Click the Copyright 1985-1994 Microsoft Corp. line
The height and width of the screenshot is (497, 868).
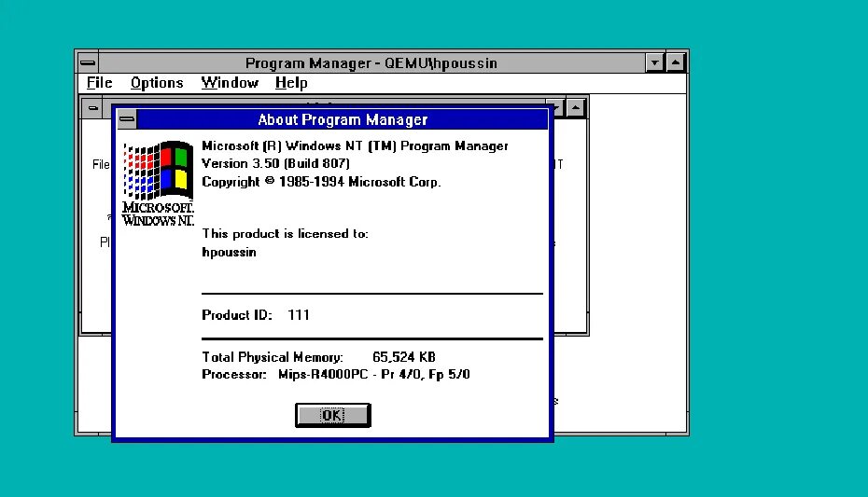coord(321,182)
